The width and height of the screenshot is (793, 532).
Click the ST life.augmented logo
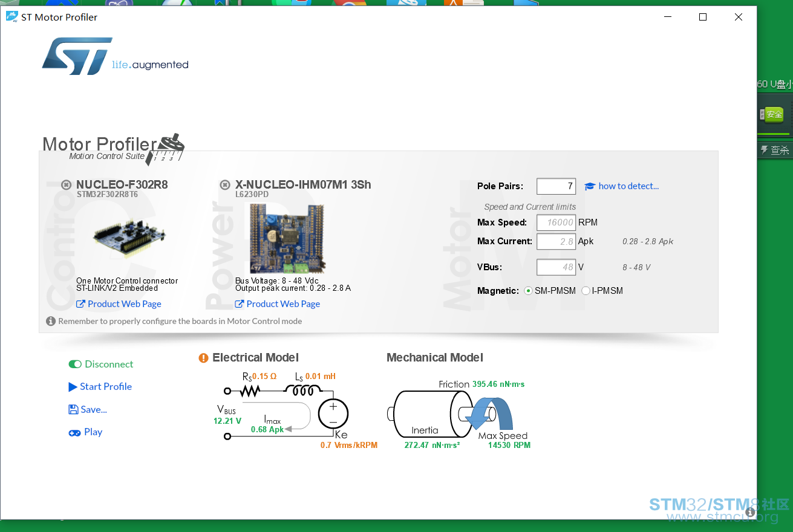pyautogui.click(x=115, y=56)
